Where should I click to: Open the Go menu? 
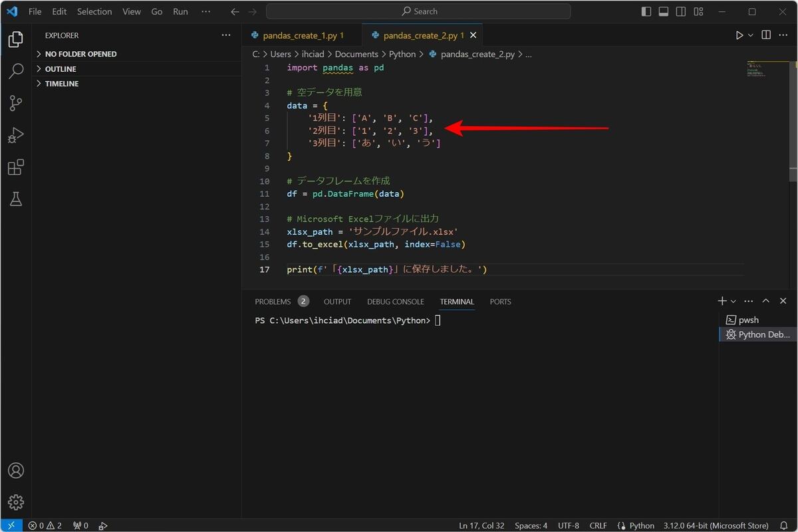click(157, 11)
